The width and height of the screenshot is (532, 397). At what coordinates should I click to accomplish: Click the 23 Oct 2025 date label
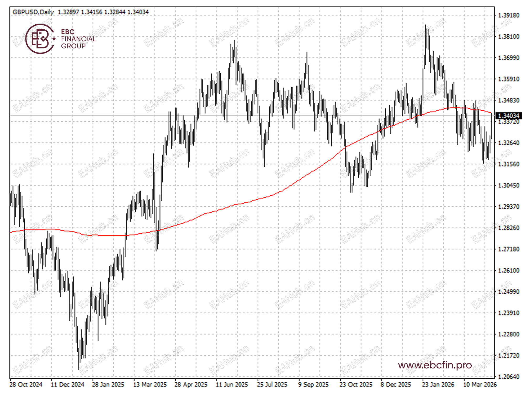coord(356,384)
